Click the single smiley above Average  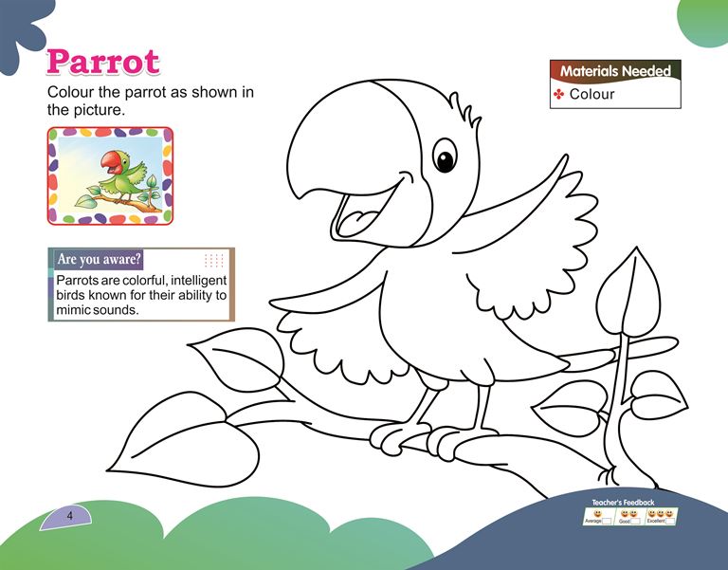(598, 514)
